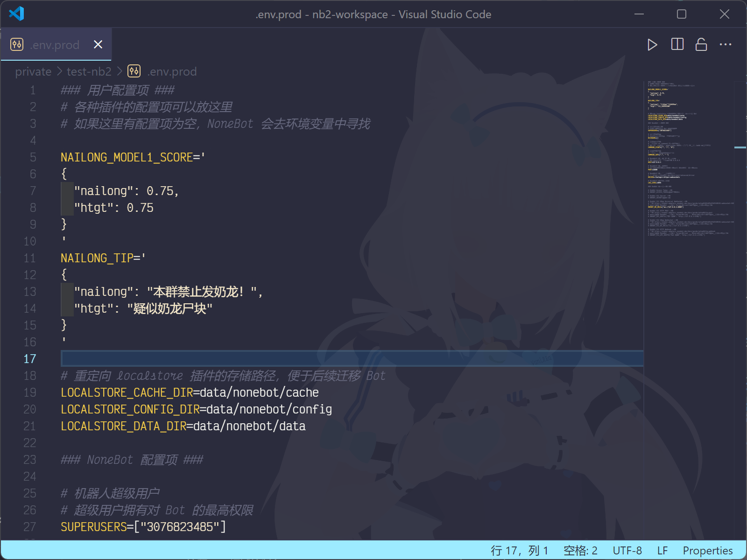Screen dimensions: 747x560
Task: Maximize the VS Code window
Action: click(x=682, y=14)
